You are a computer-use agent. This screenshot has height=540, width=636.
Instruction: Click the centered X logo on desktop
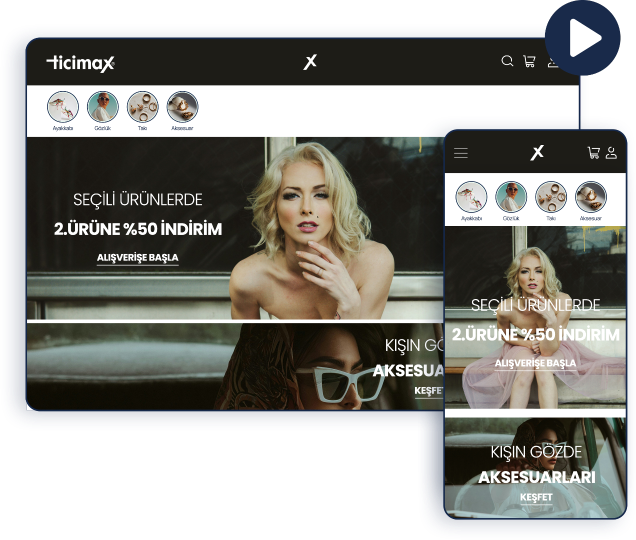pos(310,62)
